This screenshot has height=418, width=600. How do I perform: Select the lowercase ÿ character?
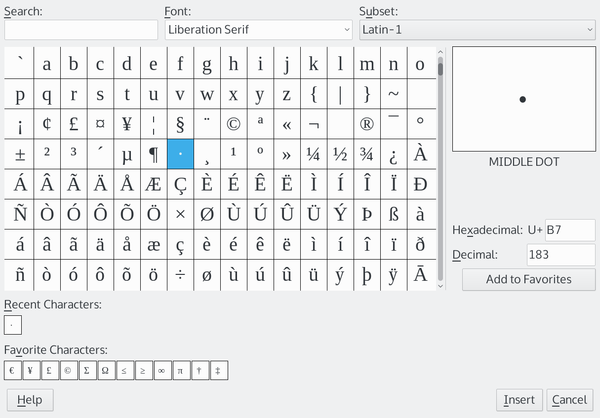(393, 275)
